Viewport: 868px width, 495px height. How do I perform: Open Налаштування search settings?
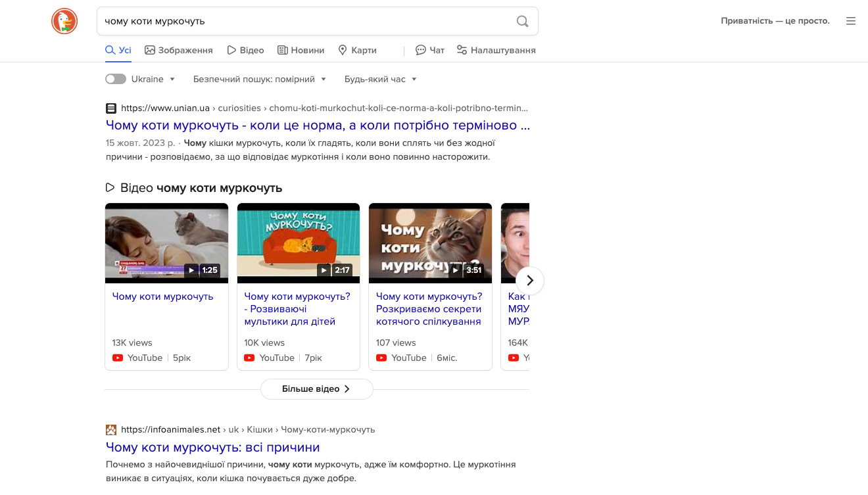point(496,50)
